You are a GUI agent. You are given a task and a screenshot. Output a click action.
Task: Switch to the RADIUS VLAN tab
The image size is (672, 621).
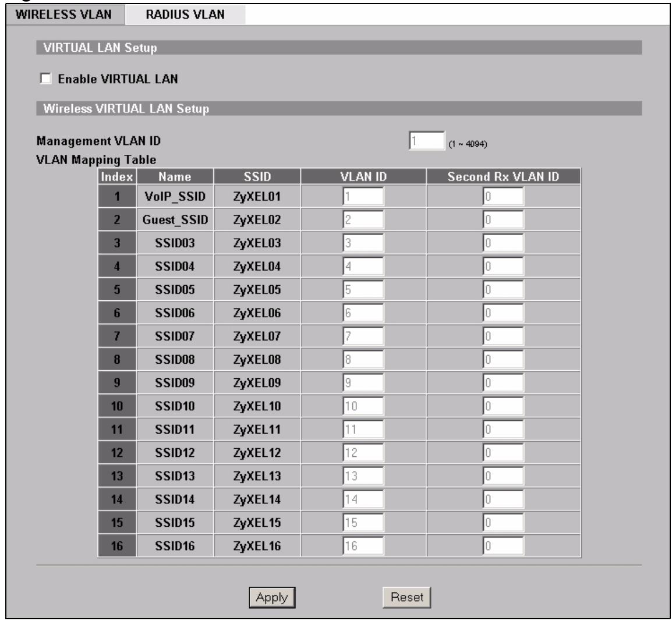pos(185,15)
